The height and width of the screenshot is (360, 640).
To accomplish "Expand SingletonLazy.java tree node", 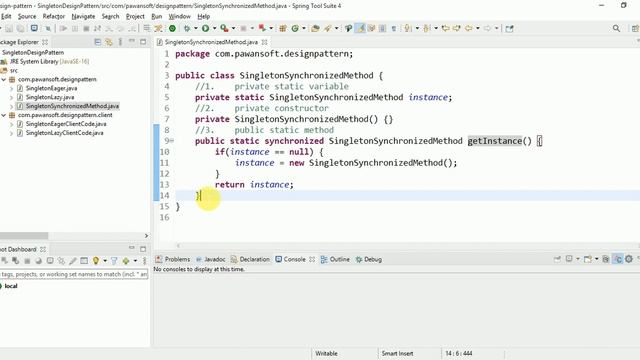I will pos(11,98).
